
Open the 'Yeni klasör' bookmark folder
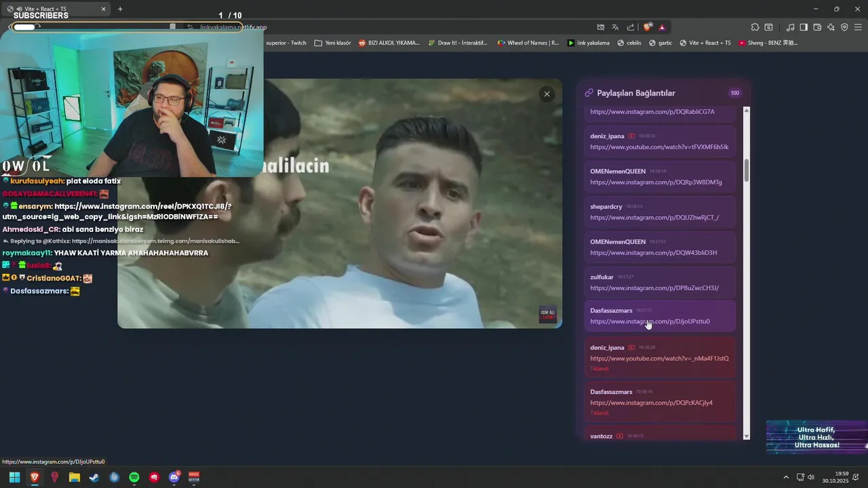333,43
